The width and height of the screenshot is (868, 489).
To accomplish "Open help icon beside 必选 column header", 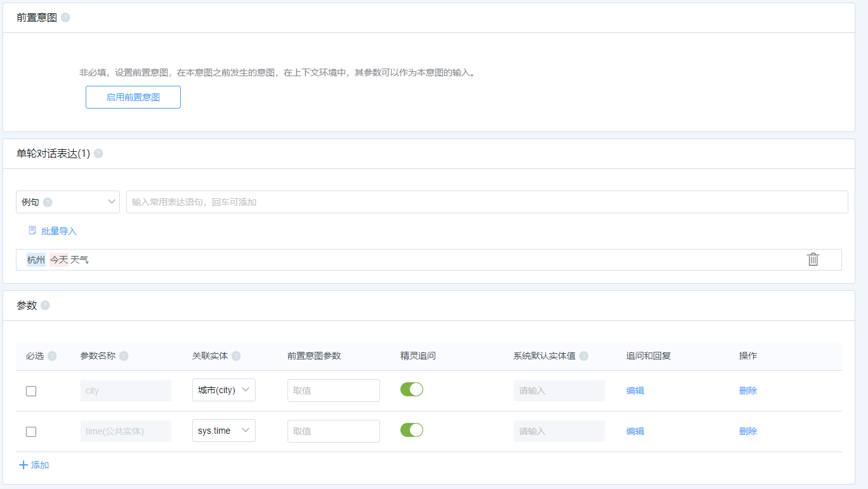I will [x=52, y=356].
